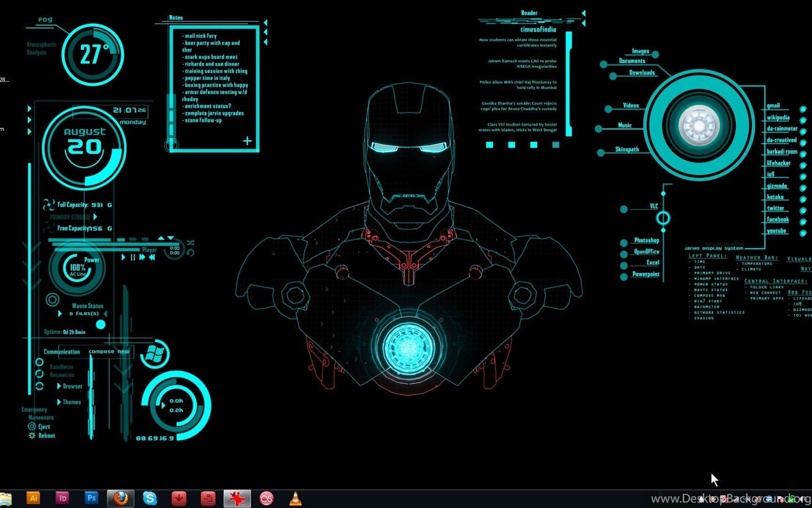Expand the Browser entry under RainMeter Resources
812x508 pixels.
[59, 386]
